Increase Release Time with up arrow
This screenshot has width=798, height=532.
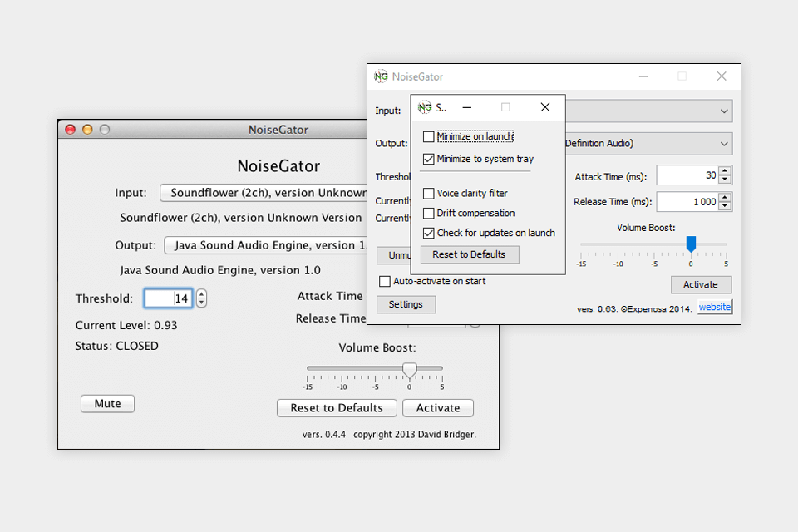[x=725, y=197]
